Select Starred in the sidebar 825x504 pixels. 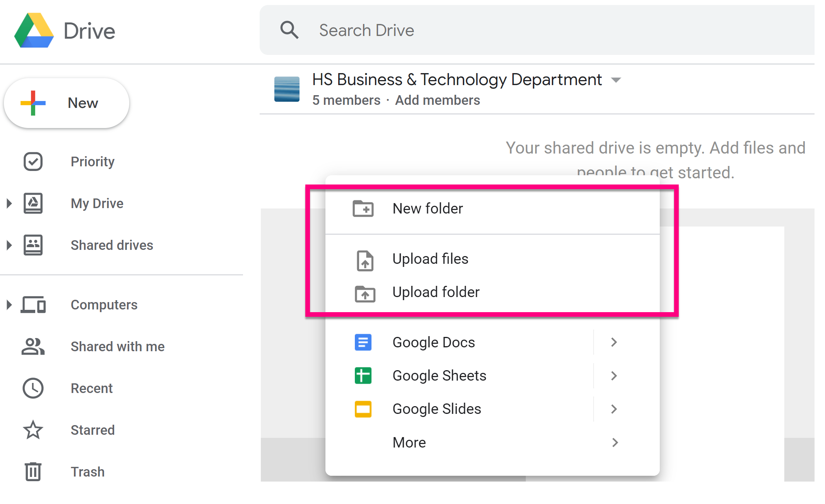coord(92,430)
